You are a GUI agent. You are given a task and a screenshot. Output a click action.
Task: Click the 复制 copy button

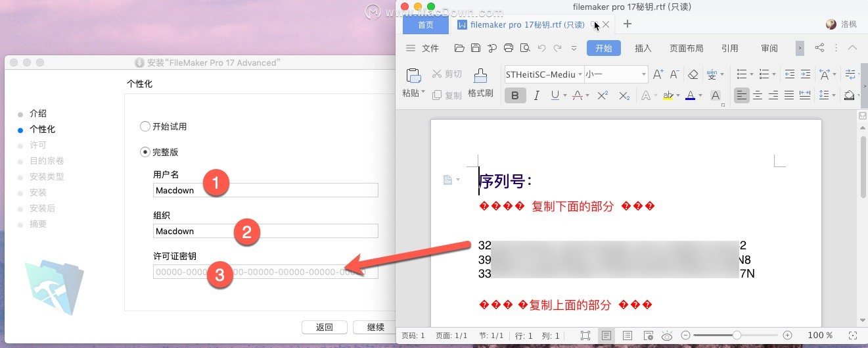(x=447, y=95)
